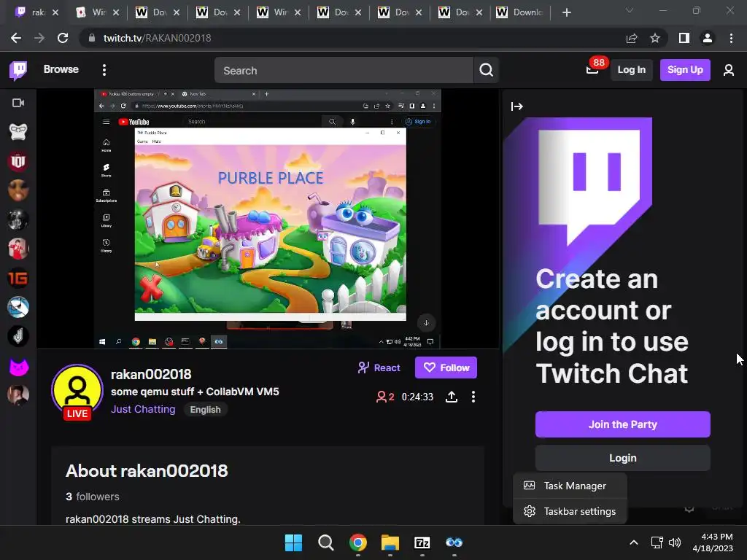Open the blue bird avatar channel in sidebar
The width and height of the screenshot is (747, 560).
tap(18, 308)
